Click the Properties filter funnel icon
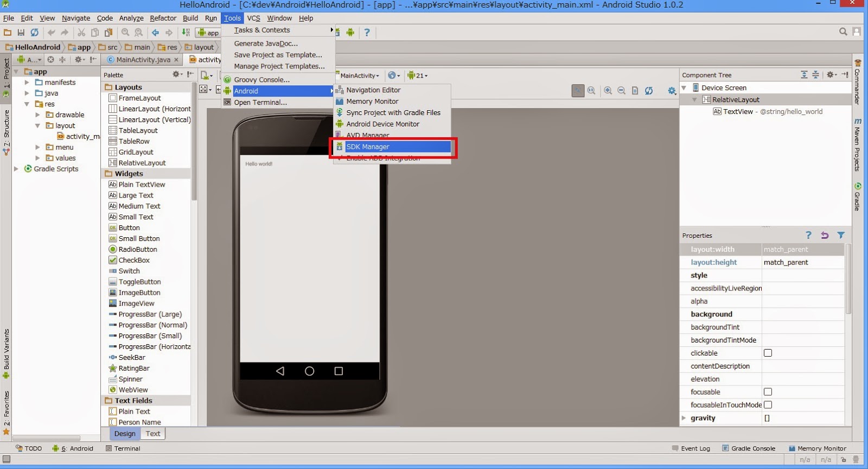 [x=841, y=235]
